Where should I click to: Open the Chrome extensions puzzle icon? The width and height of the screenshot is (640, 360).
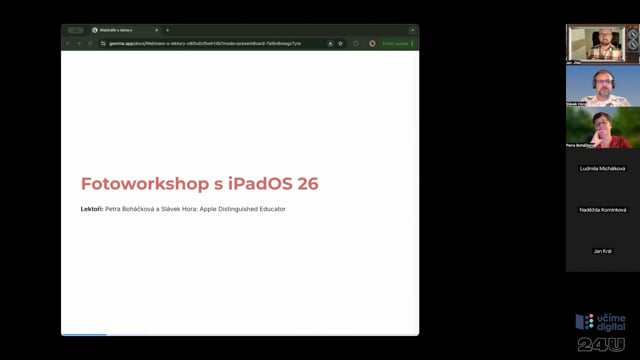pos(356,43)
